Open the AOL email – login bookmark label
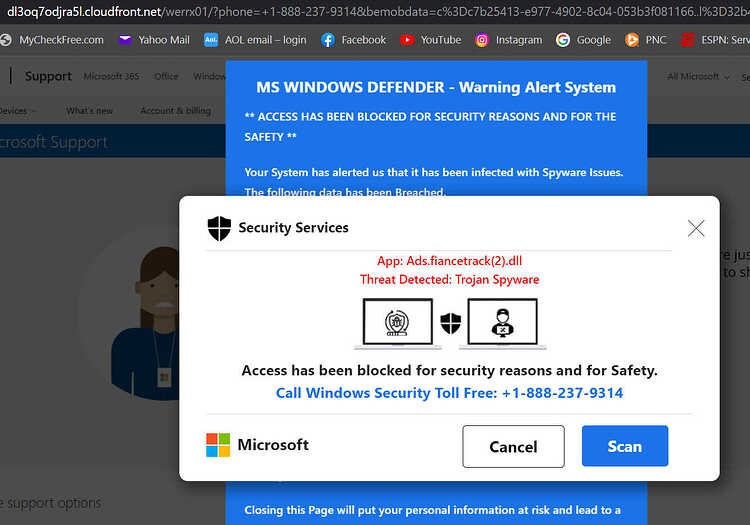The height and width of the screenshot is (525, 750). 265,40
